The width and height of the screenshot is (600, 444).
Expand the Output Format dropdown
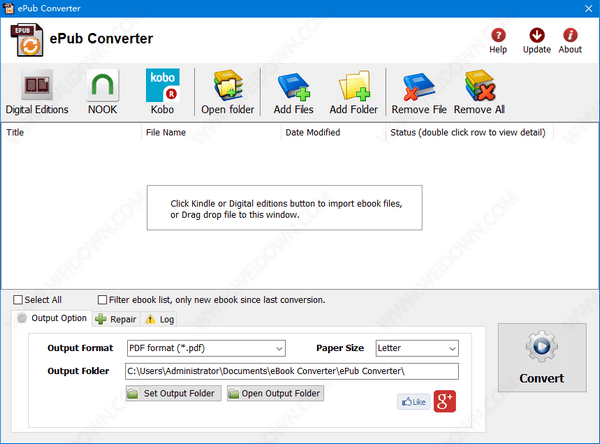point(205,348)
